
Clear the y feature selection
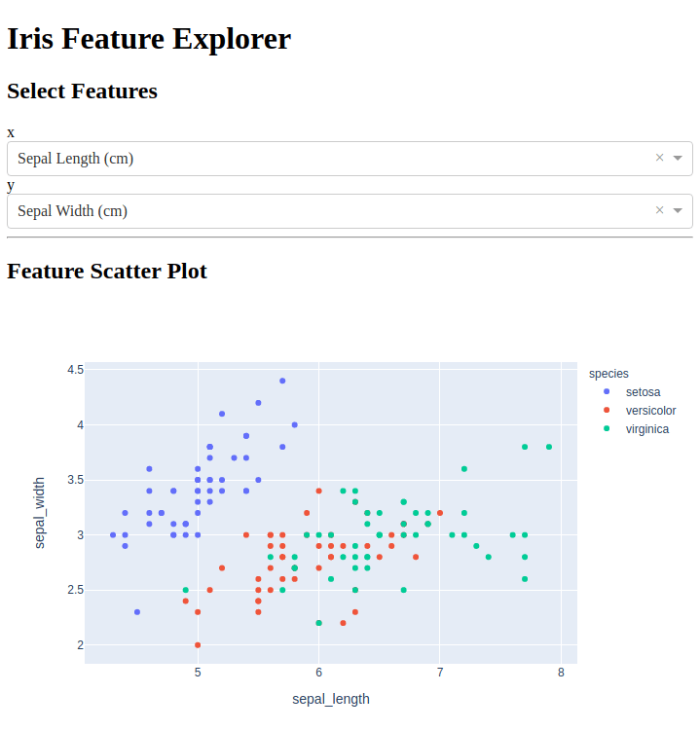(x=659, y=210)
